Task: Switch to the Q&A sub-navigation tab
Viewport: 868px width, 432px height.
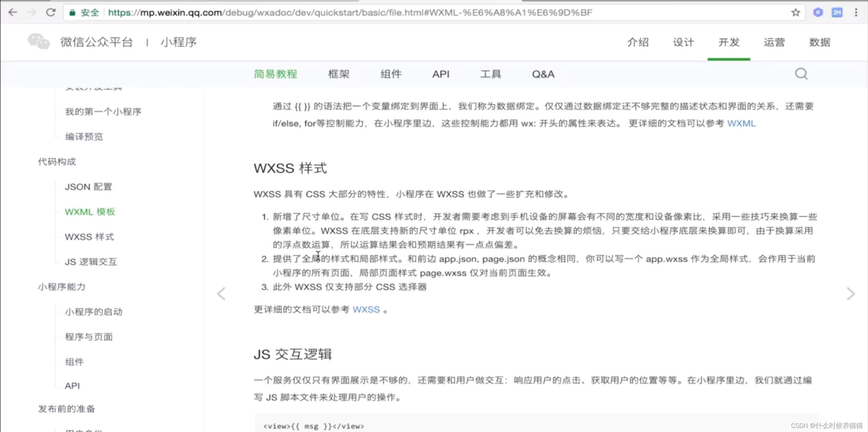Action: (x=543, y=74)
